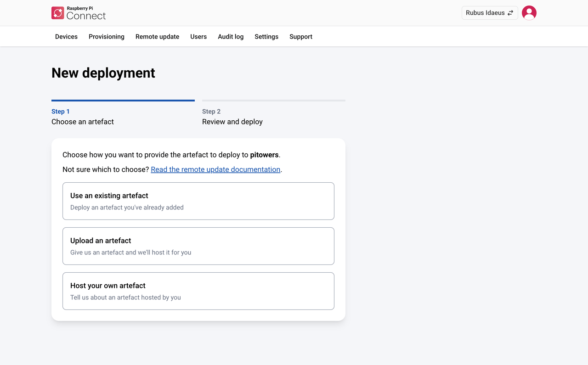The width and height of the screenshot is (588, 365).
Task: Switch organisation via Rubus Idaeus button
Action: pos(490,13)
